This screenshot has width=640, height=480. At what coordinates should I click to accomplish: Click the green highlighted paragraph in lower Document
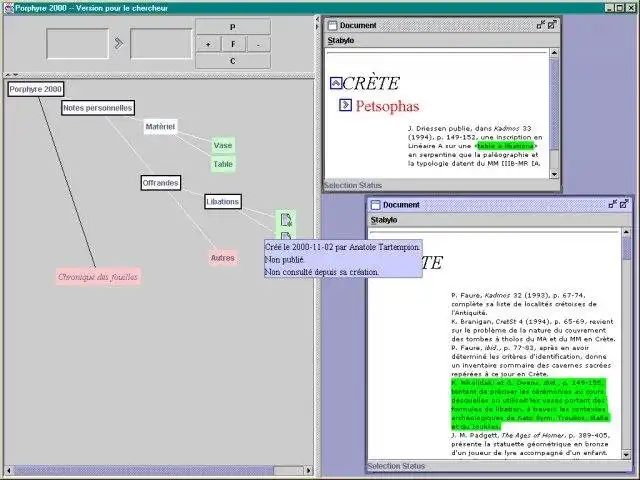tap(529, 404)
